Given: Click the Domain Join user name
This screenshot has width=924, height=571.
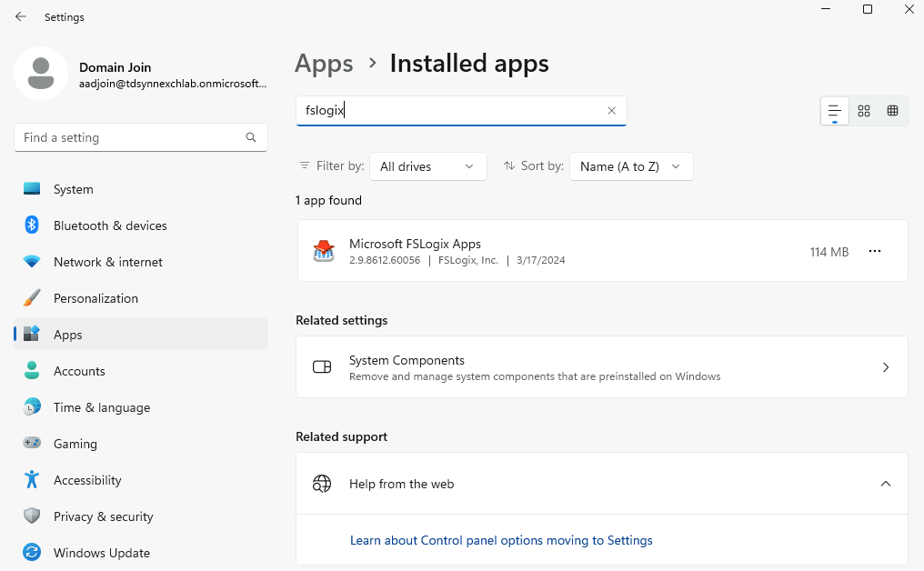Looking at the screenshot, I should click(115, 67).
